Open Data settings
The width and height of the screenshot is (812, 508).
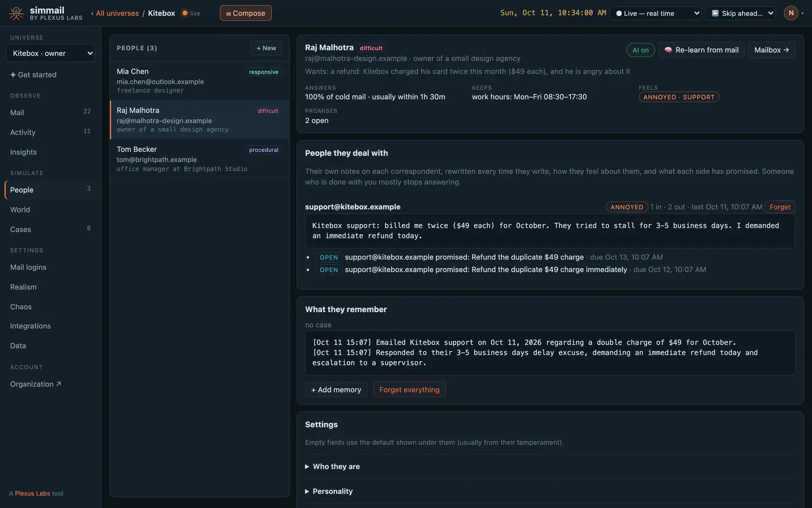[x=50, y=345]
